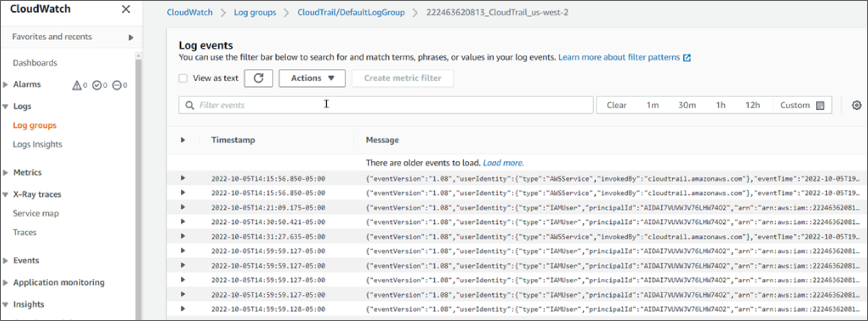Image resolution: width=868 pixels, height=321 pixels.
Task: Go to Log groups in the sidebar
Action: (x=34, y=126)
